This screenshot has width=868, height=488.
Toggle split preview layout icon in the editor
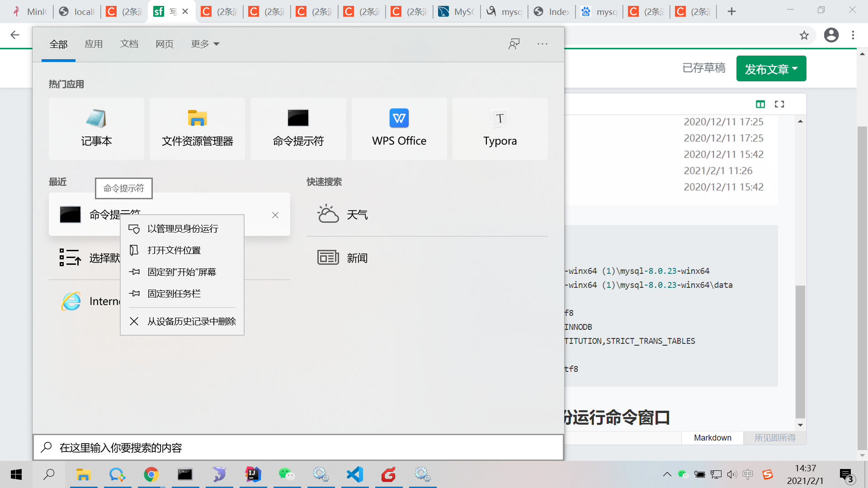[x=760, y=104]
